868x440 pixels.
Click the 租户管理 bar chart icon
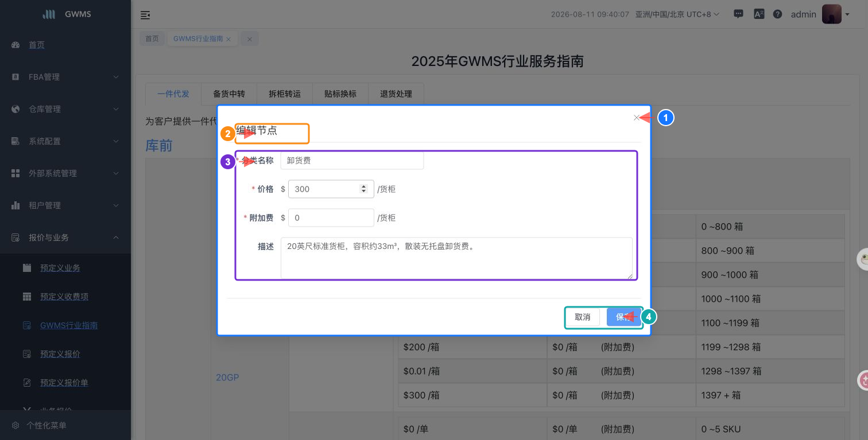(x=15, y=205)
